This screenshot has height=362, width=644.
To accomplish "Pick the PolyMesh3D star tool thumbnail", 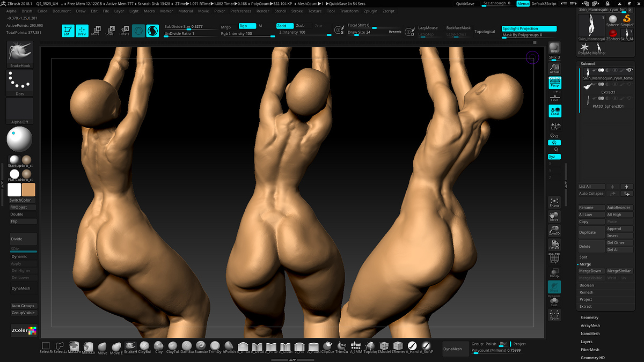I will click(x=584, y=49).
